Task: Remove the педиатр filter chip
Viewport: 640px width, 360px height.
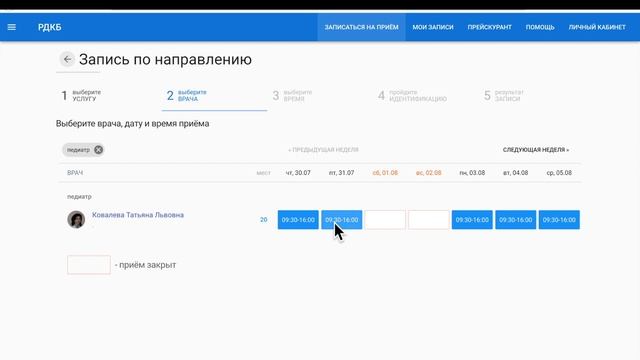Action: 98,150
